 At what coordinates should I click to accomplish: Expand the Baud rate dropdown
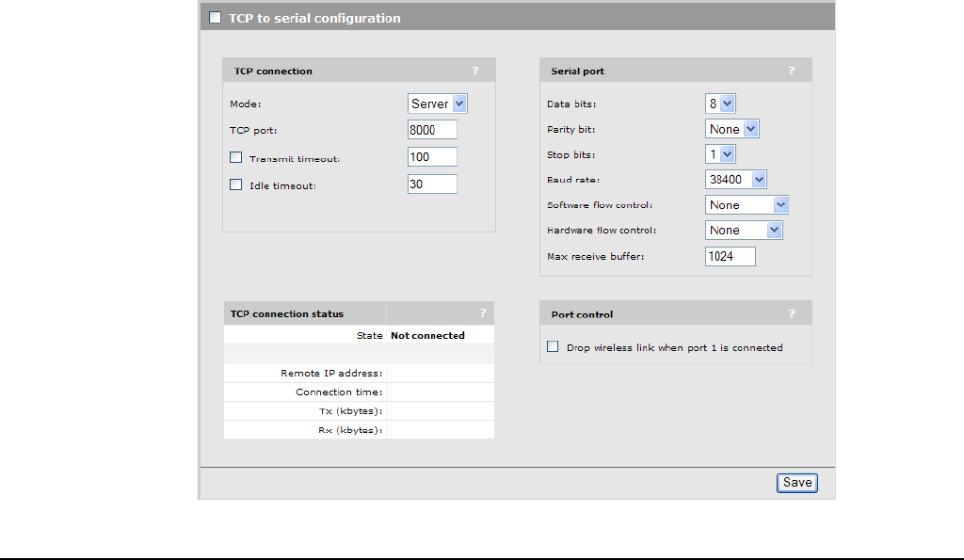[736, 180]
